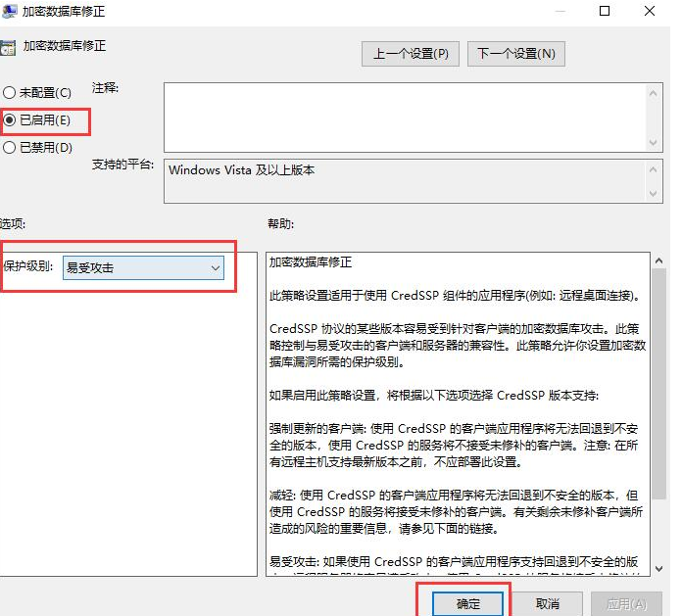Go to 下一个设置(N)
Screen dimensions: 682x616
(x=516, y=53)
